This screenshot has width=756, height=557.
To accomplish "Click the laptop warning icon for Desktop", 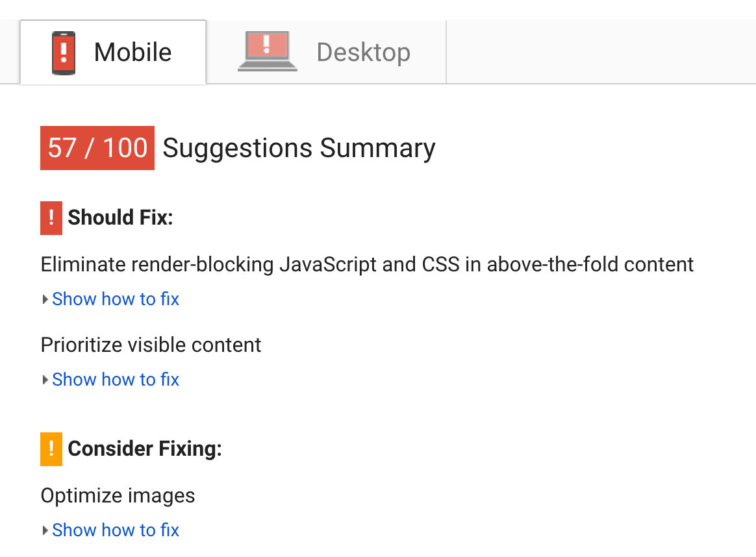I will tap(268, 51).
